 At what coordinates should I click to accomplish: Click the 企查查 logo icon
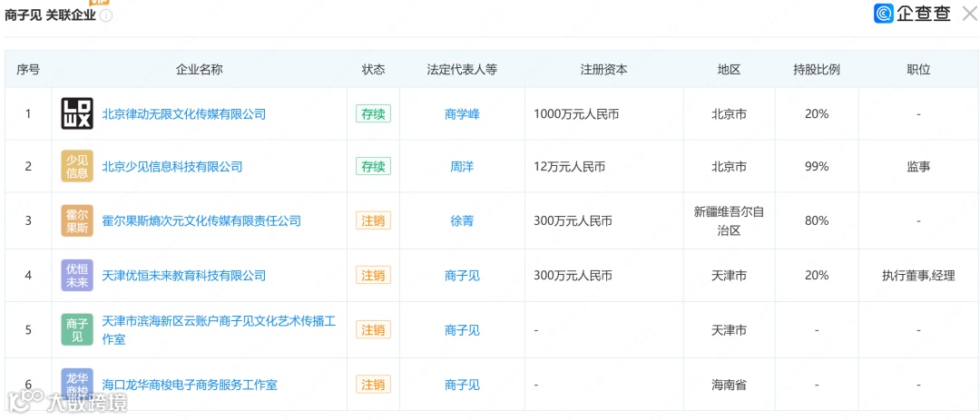pos(884,13)
